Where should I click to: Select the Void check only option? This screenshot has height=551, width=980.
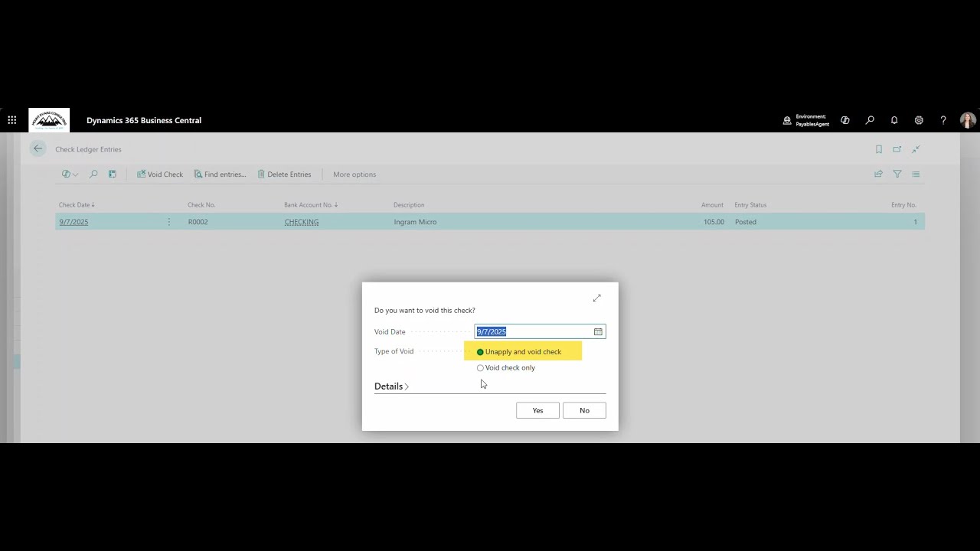tap(506, 368)
